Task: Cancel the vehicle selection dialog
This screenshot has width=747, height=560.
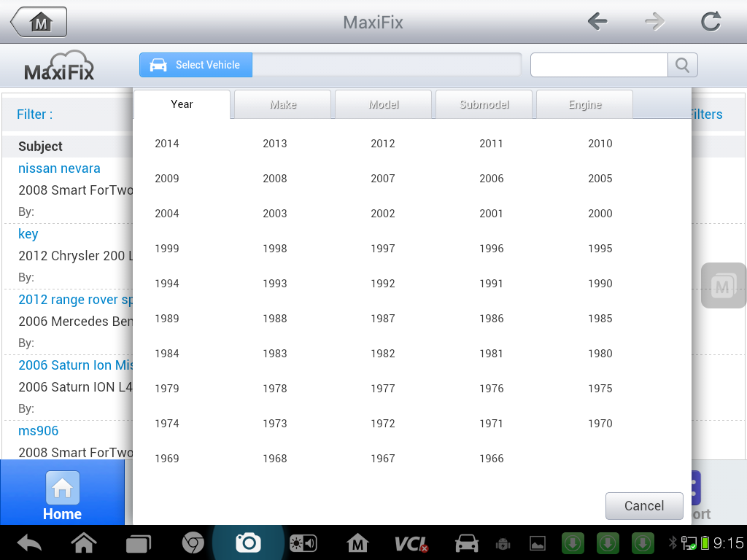Action: click(x=644, y=505)
